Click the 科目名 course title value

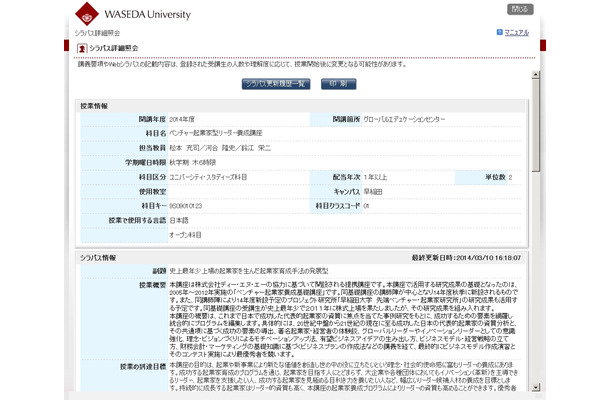(x=216, y=133)
